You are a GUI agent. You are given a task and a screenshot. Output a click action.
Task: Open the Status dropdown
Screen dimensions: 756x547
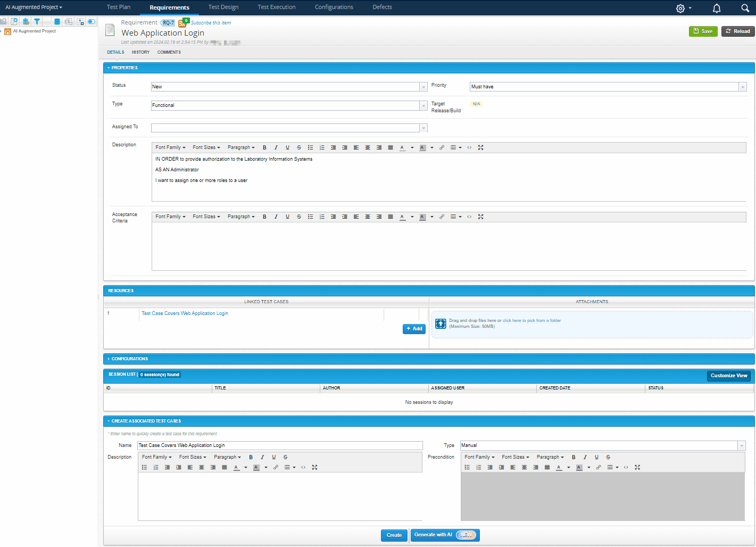pos(423,87)
